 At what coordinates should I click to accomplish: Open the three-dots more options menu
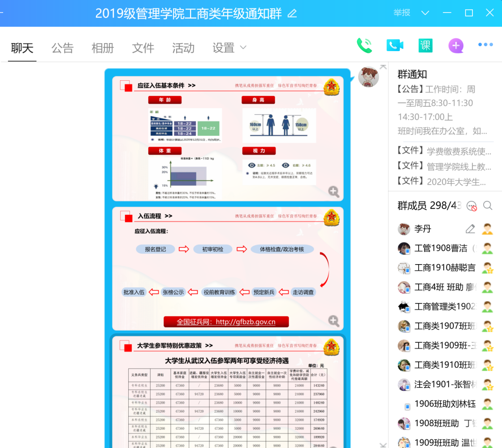click(485, 45)
